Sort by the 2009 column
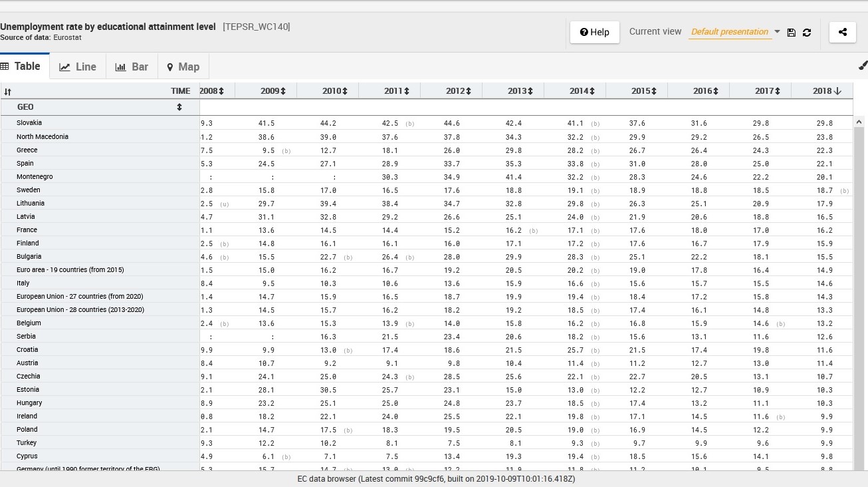 coord(282,91)
